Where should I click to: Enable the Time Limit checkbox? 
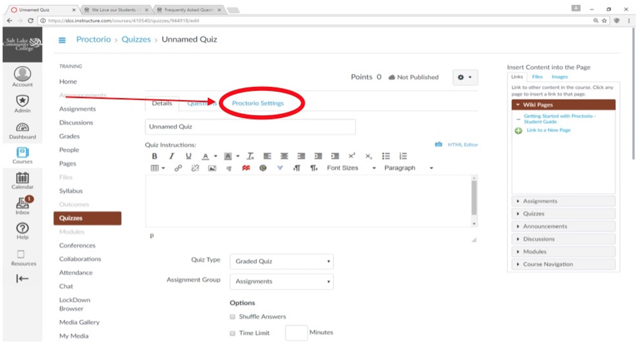(232, 333)
